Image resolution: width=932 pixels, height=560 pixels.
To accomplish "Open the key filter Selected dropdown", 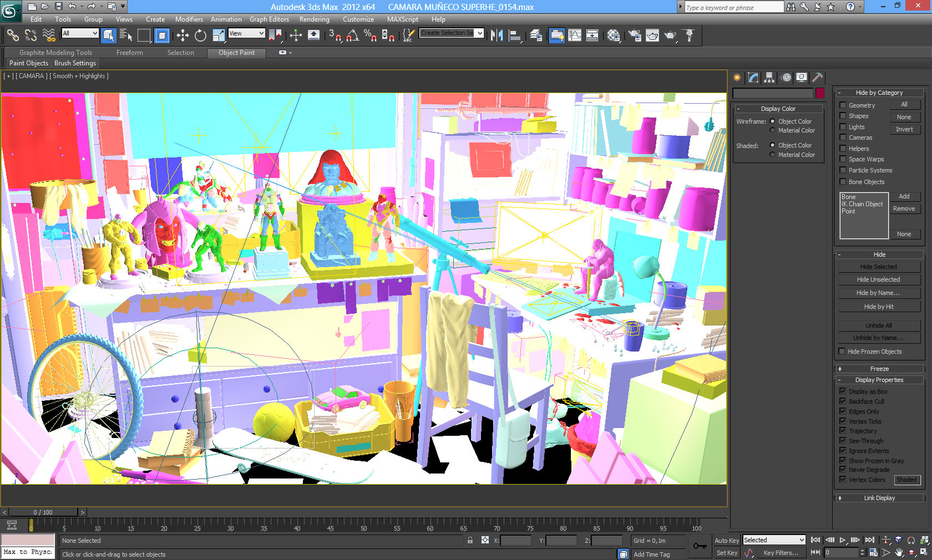I will pos(774,540).
